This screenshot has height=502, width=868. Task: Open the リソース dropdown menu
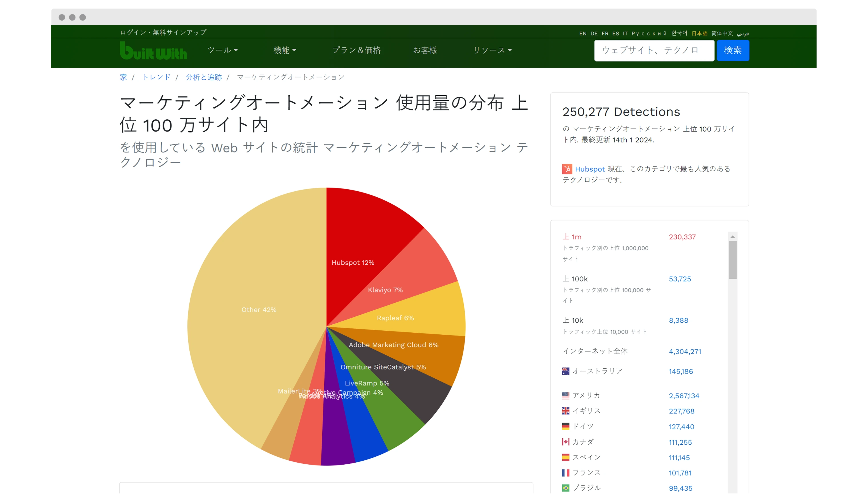point(493,50)
